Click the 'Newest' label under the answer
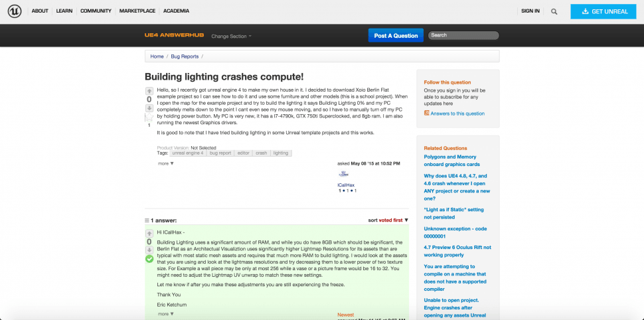Viewport: 644px width, 320px height. tap(346, 315)
